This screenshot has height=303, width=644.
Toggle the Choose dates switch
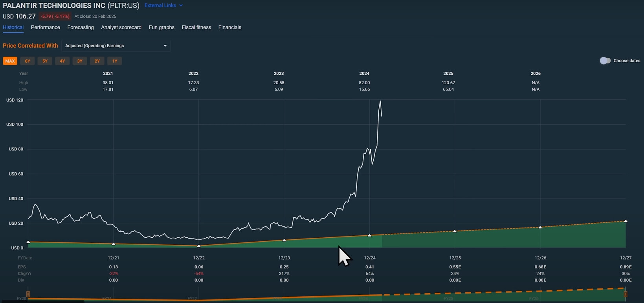(x=605, y=61)
